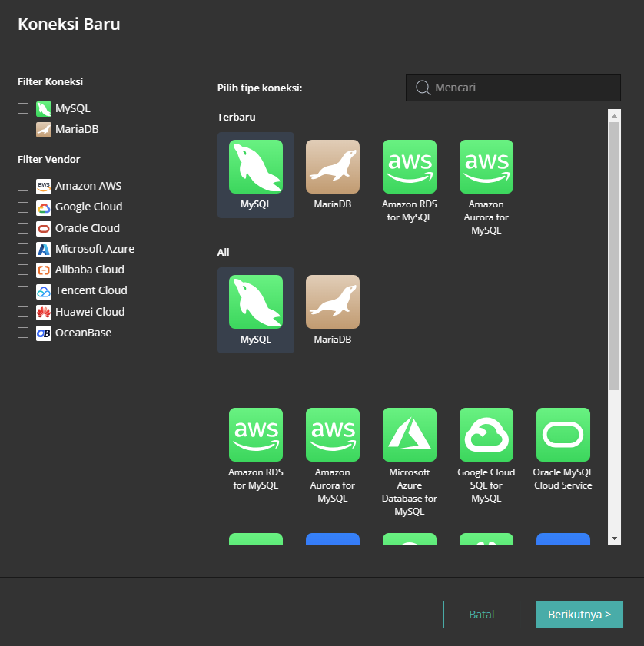Select MariaDB tile under Terbaru section
The height and width of the screenshot is (646, 644).
click(332, 174)
